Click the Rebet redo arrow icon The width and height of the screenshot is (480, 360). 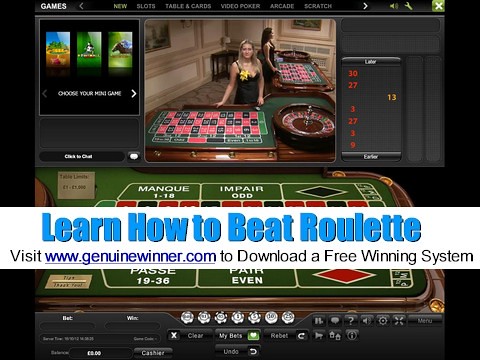point(301,335)
